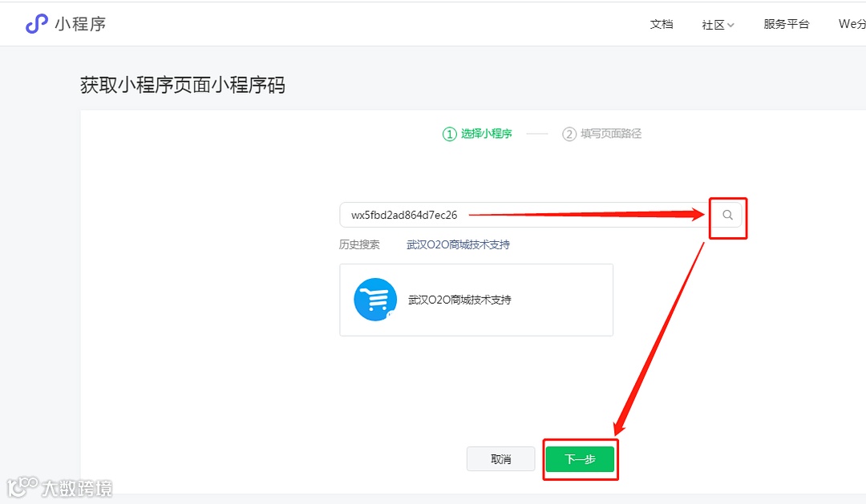
Task: Click the green 下一步 button
Action: tap(580, 459)
